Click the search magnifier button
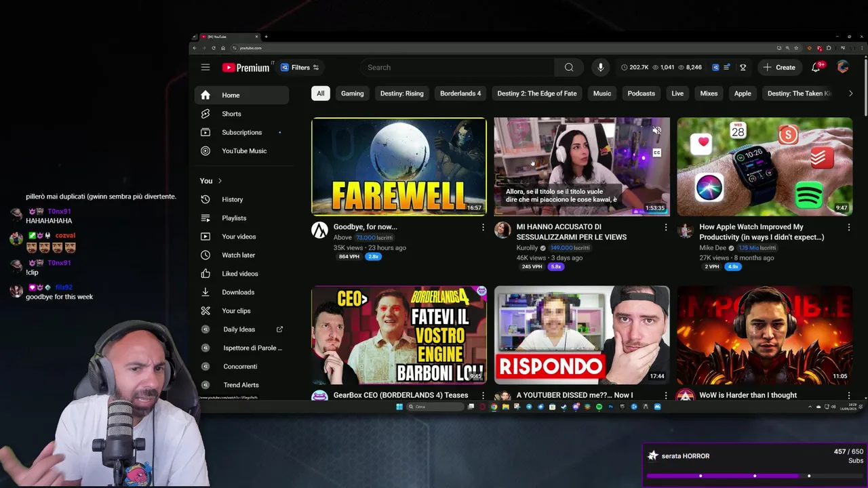 [x=569, y=67]
